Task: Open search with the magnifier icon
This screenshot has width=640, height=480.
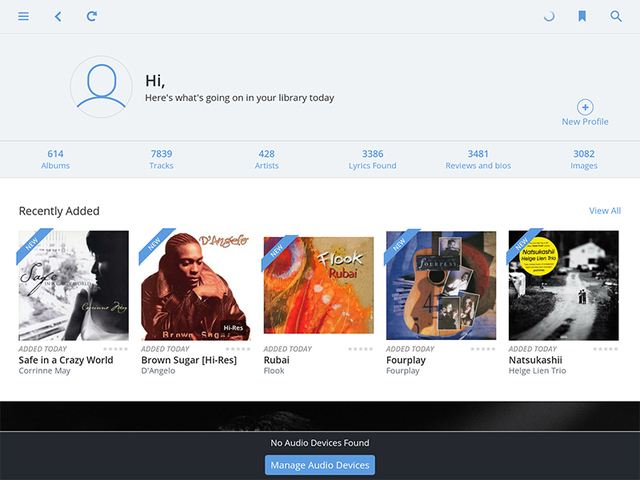Action: pos(616,16)
